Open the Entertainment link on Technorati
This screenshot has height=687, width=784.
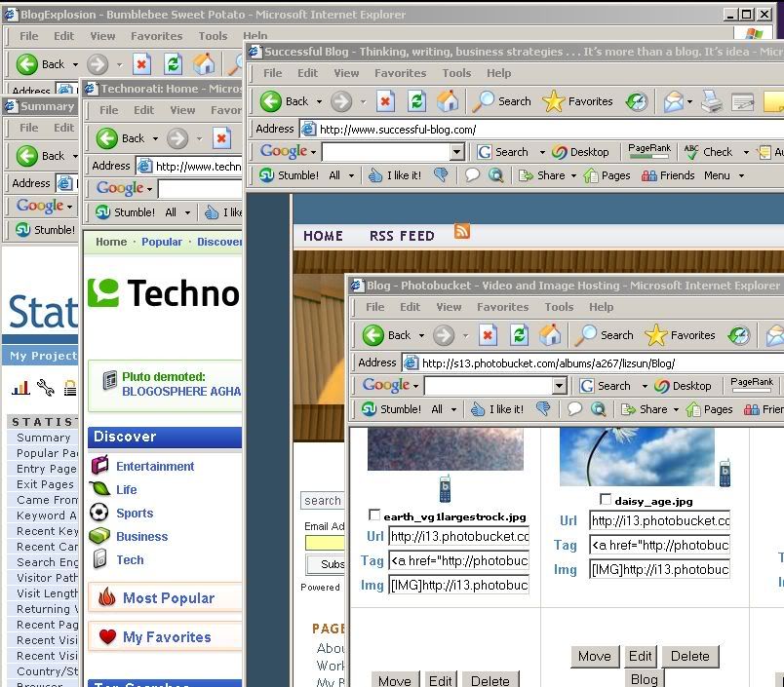(155, 466)
